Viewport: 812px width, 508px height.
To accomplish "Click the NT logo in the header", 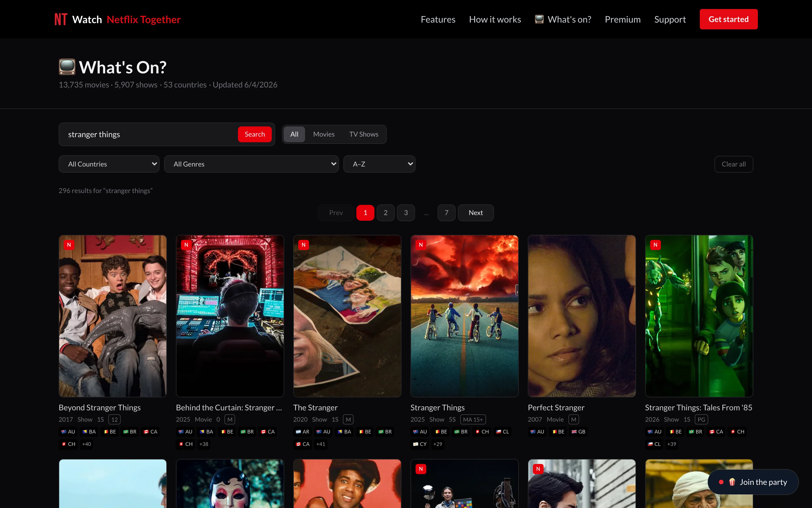I will [61, 19].
